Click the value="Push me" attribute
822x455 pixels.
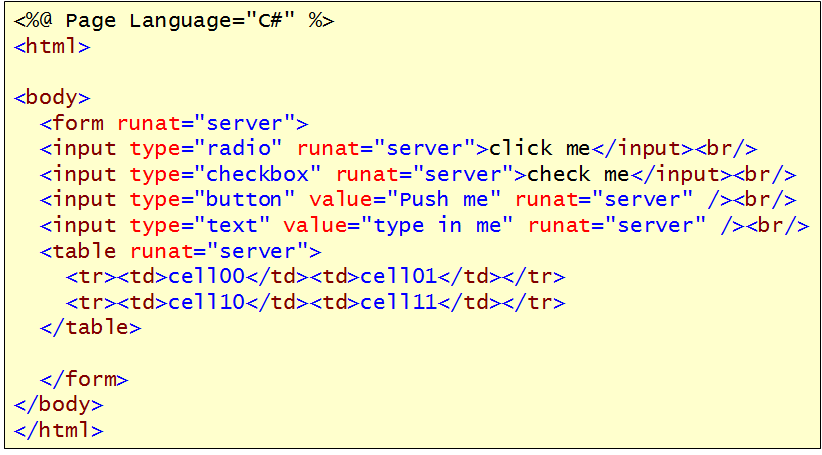tap(406, 200)
